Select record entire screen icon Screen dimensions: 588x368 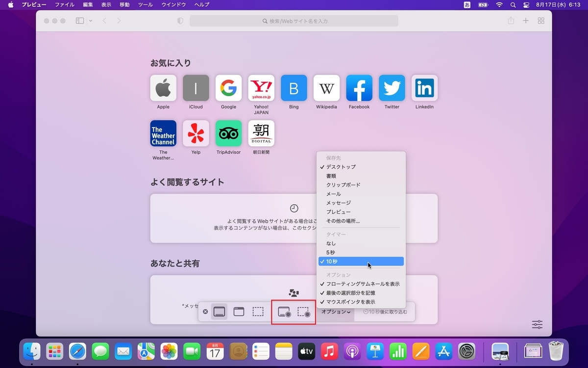pyautogui.click(x=285, y=312)
